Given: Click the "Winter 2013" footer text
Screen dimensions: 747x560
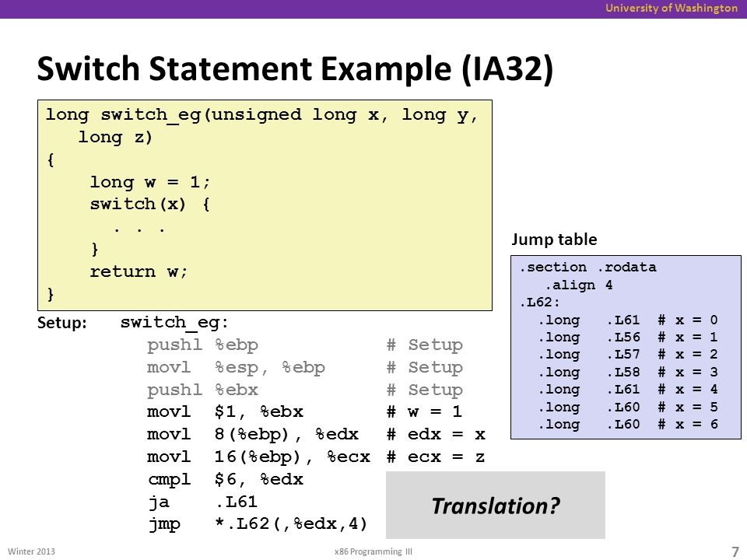Looking at the screenshot, I should 31,551.
